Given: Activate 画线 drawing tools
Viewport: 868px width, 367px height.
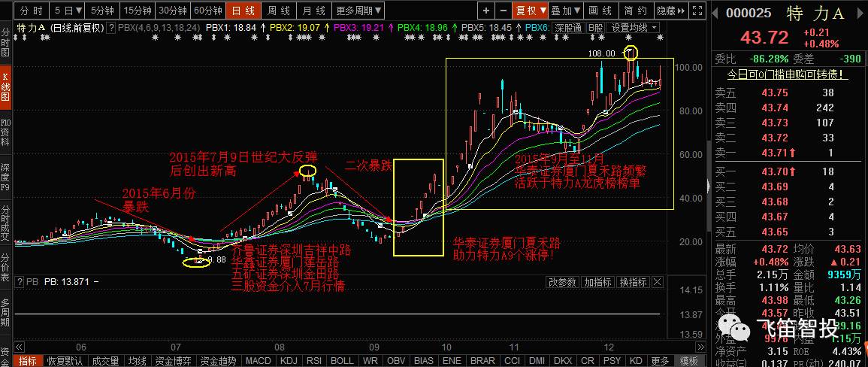Looking at the screenshot, I should [x=600, y=11].
